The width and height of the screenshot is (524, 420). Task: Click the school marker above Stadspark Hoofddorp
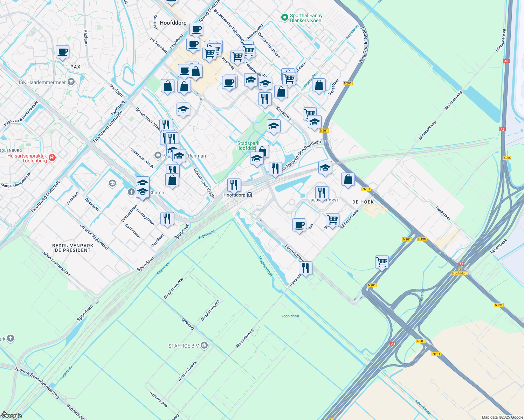tap(274, 126)
